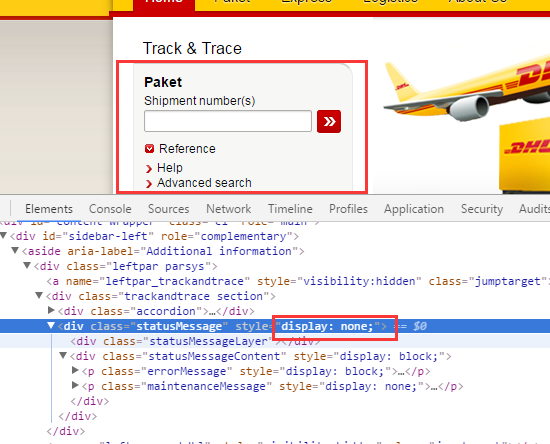Viewport: 550px width, 444px height.
Task: Switch to the Timeline tab
Action: coord(290,209)
